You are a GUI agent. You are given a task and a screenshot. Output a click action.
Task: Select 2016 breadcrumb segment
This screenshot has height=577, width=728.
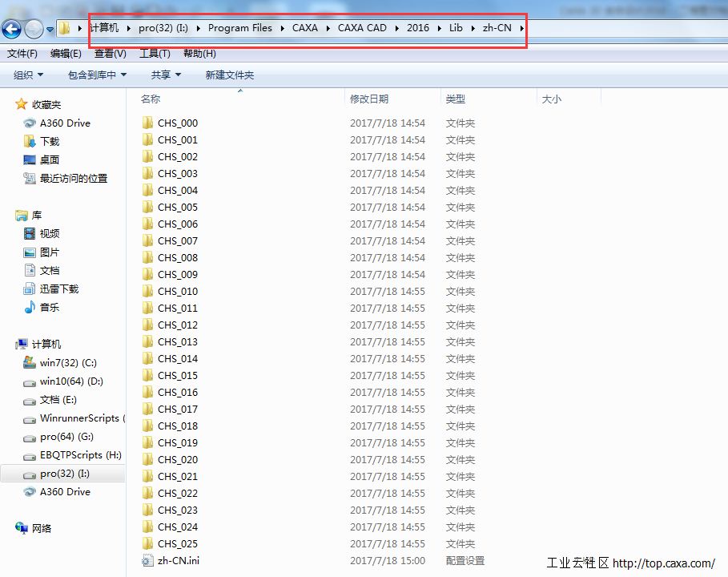[418, 28]
